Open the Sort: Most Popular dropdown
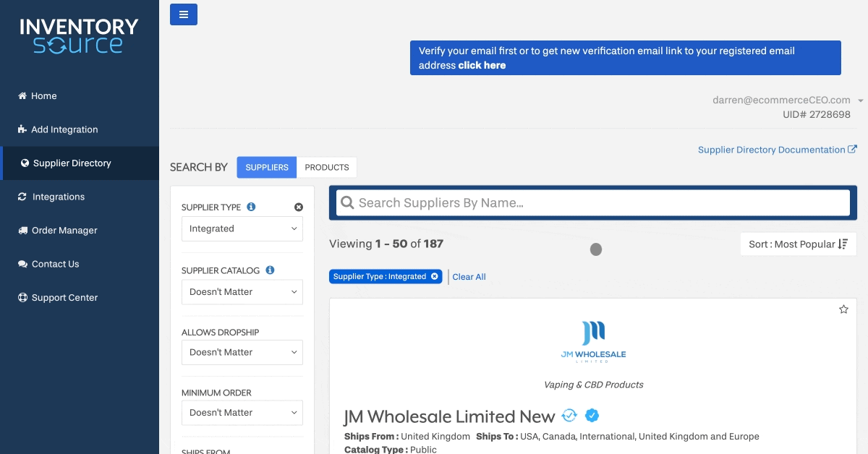 799,244
